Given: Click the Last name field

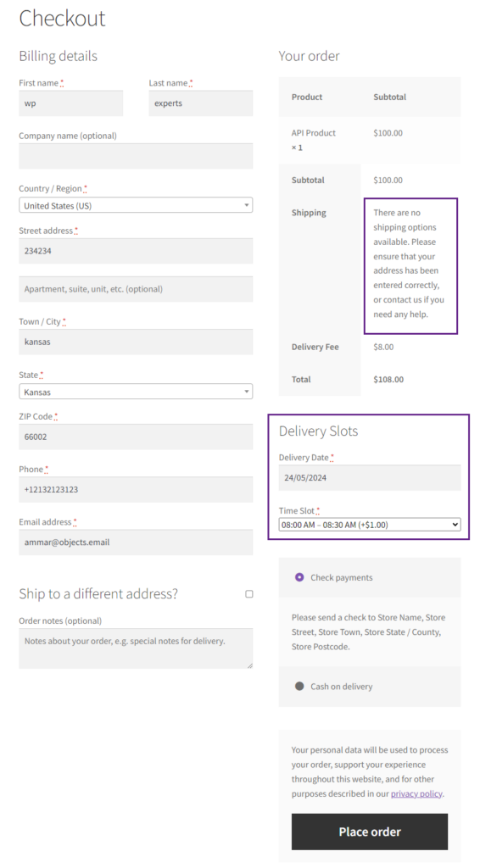Looking at the screenshot, I should tap(201, 103).
